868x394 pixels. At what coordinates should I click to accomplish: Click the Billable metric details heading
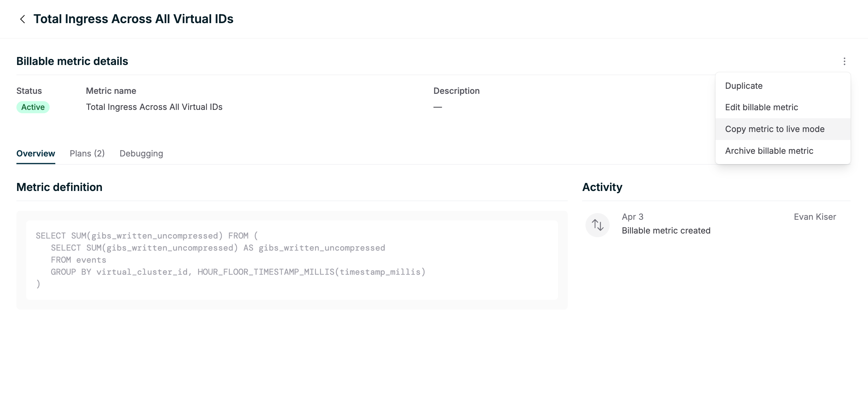tap(72, 61)
